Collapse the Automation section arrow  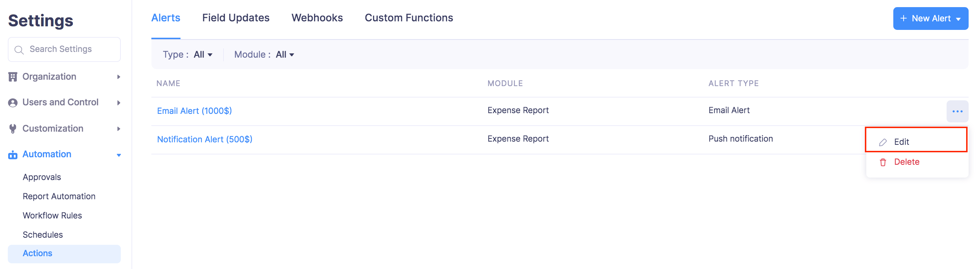(119, 155)
